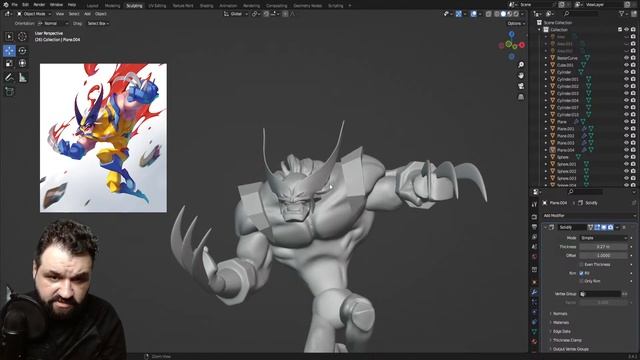
Task: Open the Window menu
Action: coord(56,5)
